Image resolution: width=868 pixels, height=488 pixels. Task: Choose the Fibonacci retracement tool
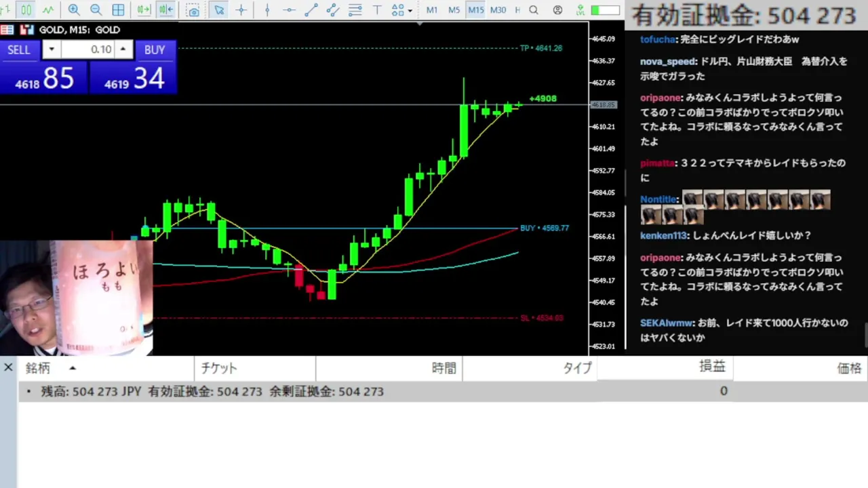pos(355,10)
